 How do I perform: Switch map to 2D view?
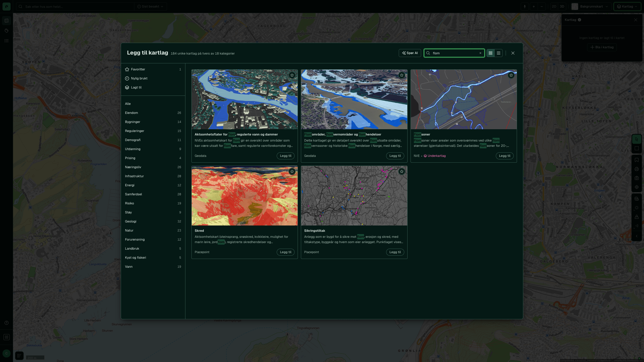pos(554,7)
